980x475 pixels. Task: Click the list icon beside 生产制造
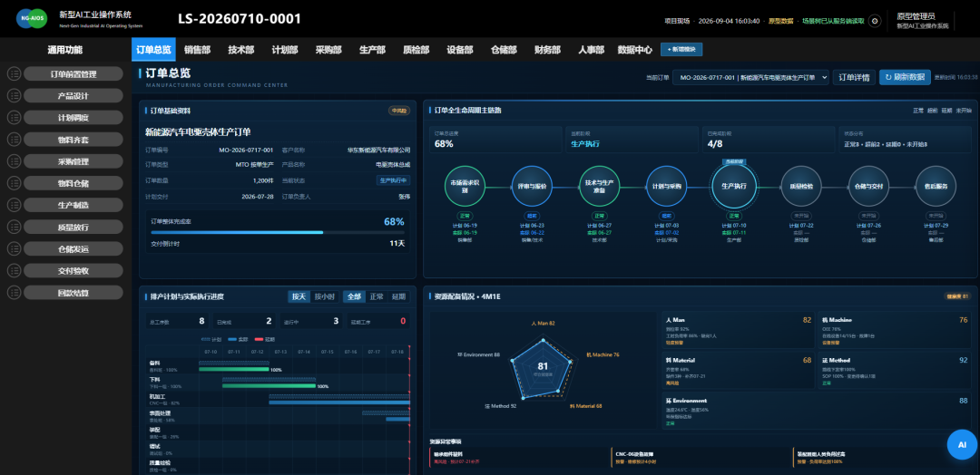pos(14,206)
